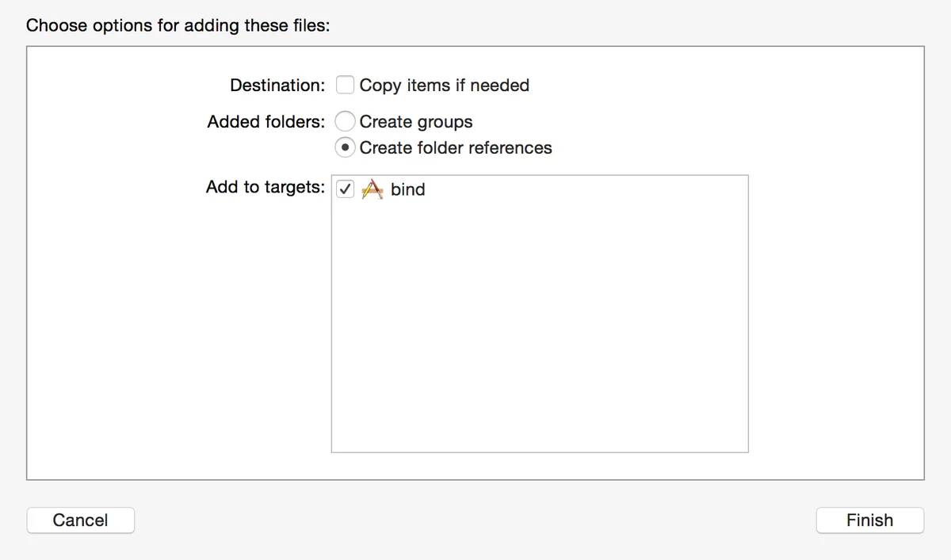
Task: Select the Create folder references radio button
Action: (345, 147)
